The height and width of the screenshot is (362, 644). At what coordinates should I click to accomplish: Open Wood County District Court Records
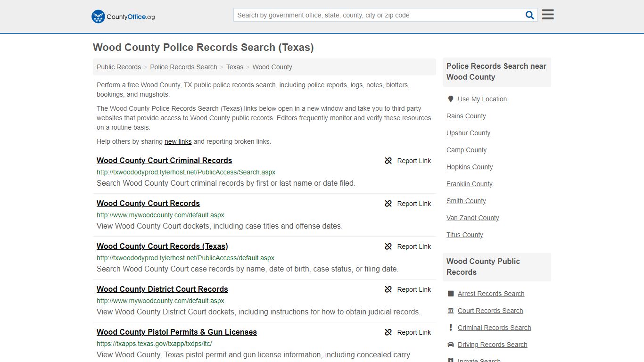coord(162,289)
